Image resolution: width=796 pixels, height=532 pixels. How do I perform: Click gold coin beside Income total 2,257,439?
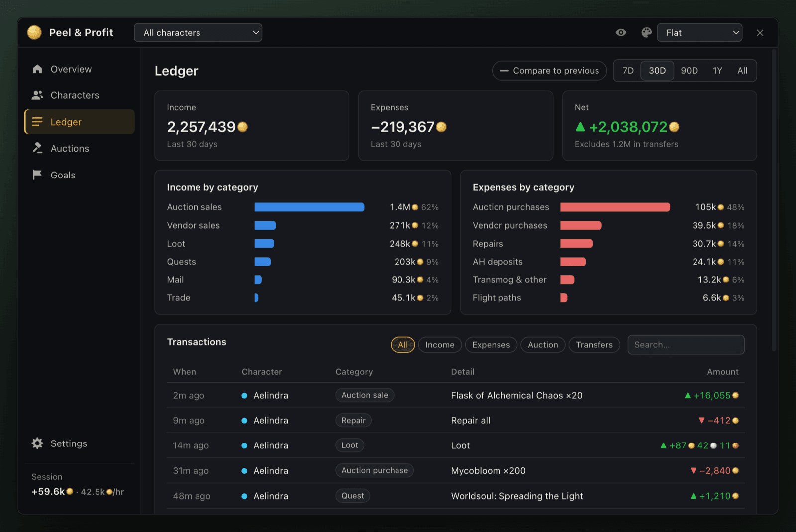(242, 127)
